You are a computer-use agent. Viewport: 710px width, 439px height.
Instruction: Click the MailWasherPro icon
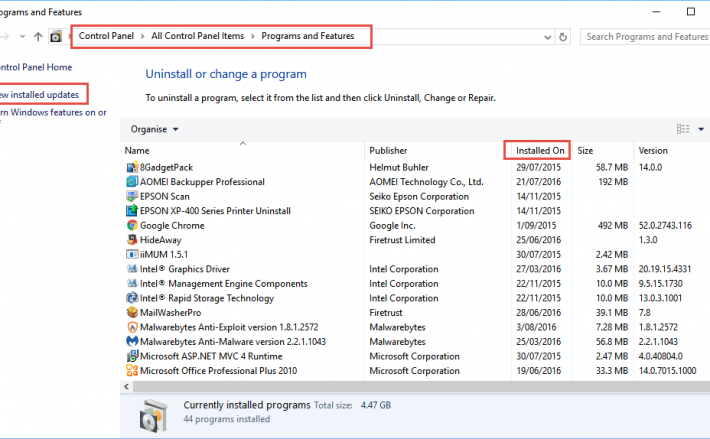(x=132, y=312)
